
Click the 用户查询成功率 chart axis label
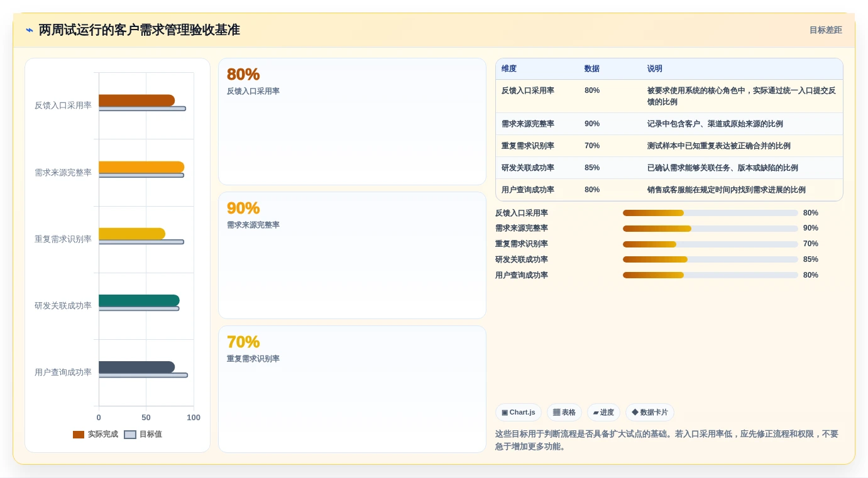click(x=63, y=372)
